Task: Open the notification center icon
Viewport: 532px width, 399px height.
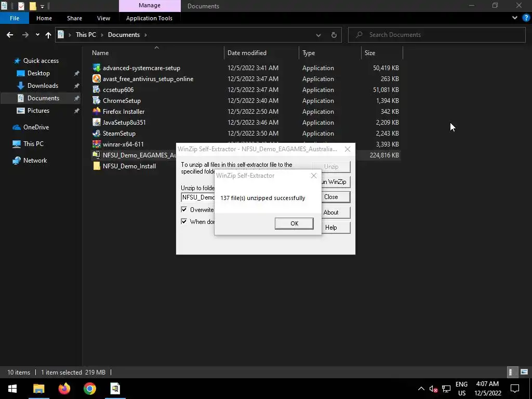Action: [515, 389]
